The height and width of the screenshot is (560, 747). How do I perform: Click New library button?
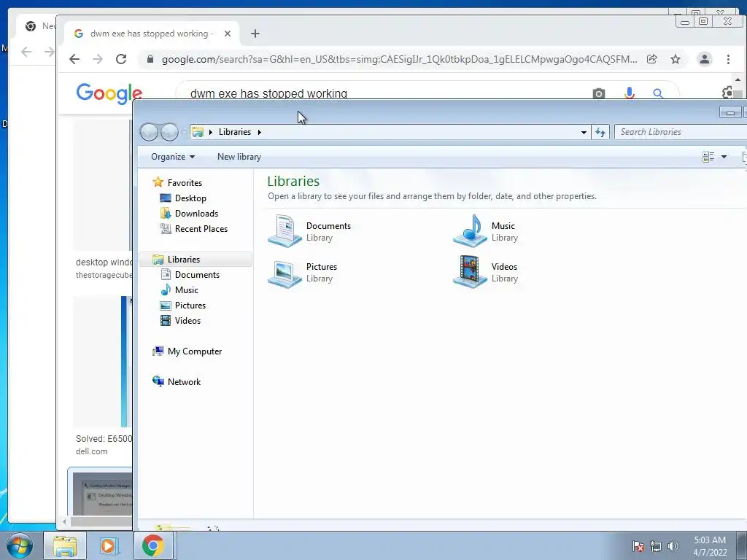point(239,157)
